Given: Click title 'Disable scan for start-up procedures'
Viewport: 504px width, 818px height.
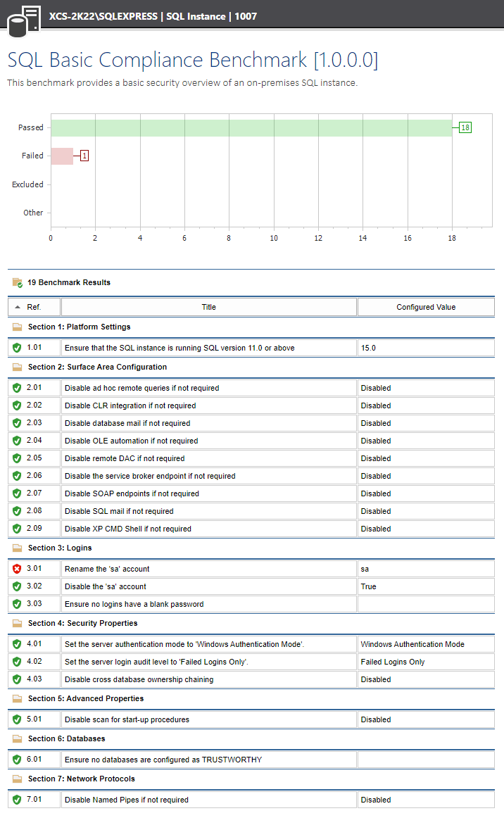Looking at the screenshot, I should [127, 719].
